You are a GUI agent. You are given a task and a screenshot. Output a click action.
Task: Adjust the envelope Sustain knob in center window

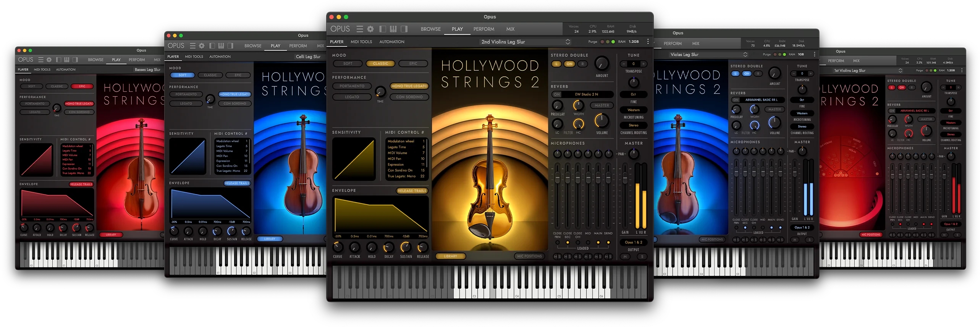point(406,247)
